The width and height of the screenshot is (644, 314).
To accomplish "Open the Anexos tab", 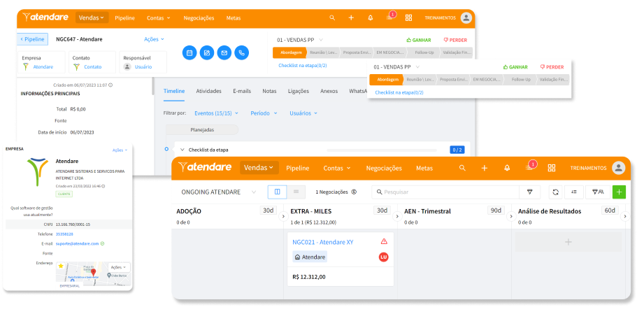I will [329, 91].
